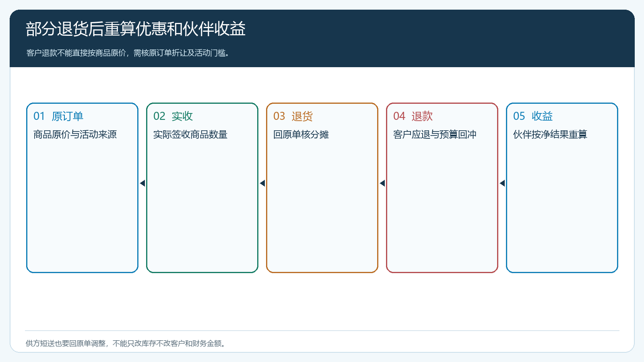Click the text 回原单核分摊
The image size is (644, 362).
click(301, 134)
